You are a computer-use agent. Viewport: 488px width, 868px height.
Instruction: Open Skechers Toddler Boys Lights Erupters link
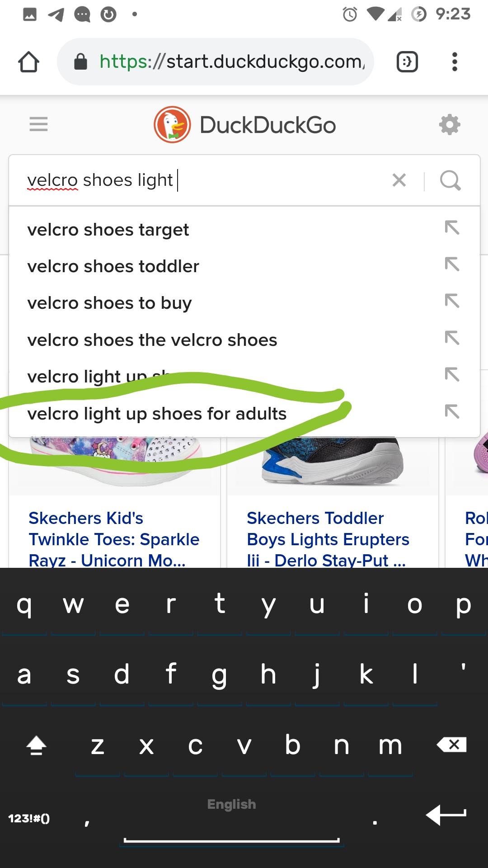click(x=328, y=539)
